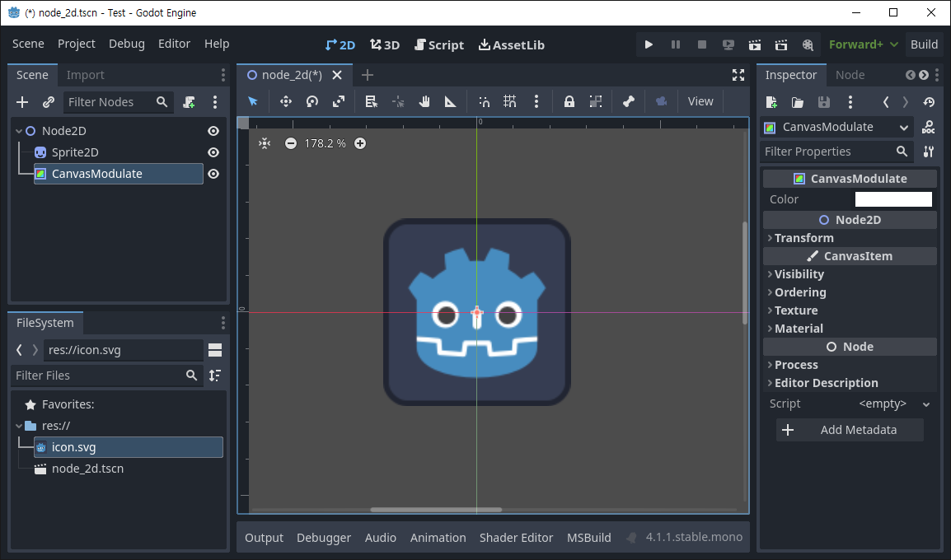Run the project with Play button
951x560 pixels.
[649, 44]
